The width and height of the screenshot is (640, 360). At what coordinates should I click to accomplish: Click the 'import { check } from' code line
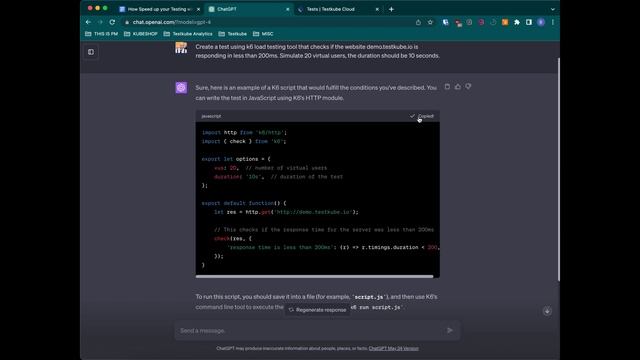pos(244,141)
